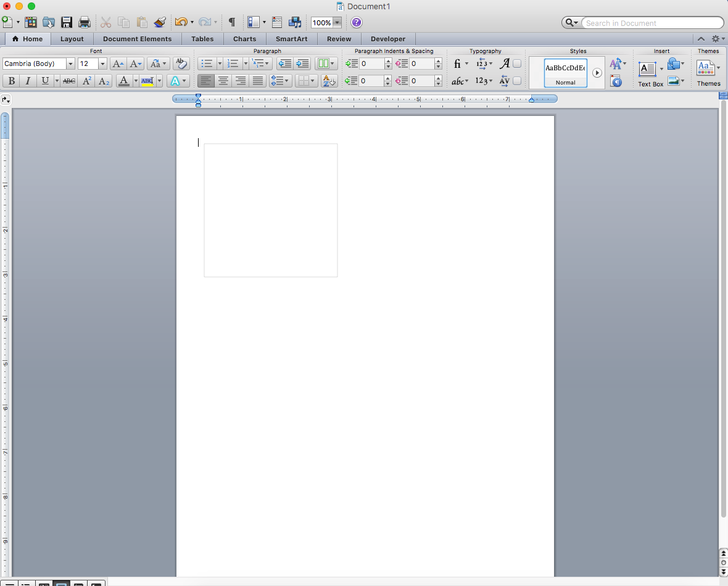Increase spacing before stepper up arrow
Screen dimensions: 728x586
438,61
